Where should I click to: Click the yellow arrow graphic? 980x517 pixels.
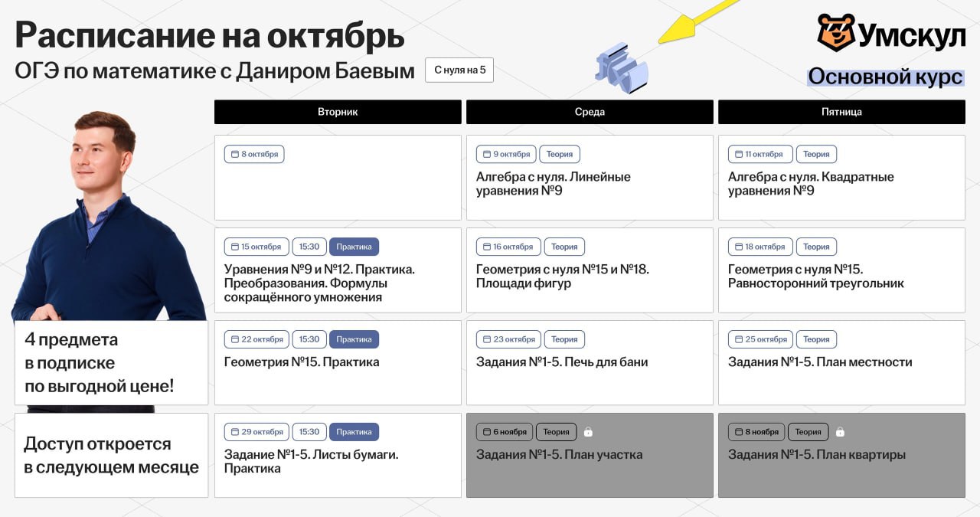(695, 23)
